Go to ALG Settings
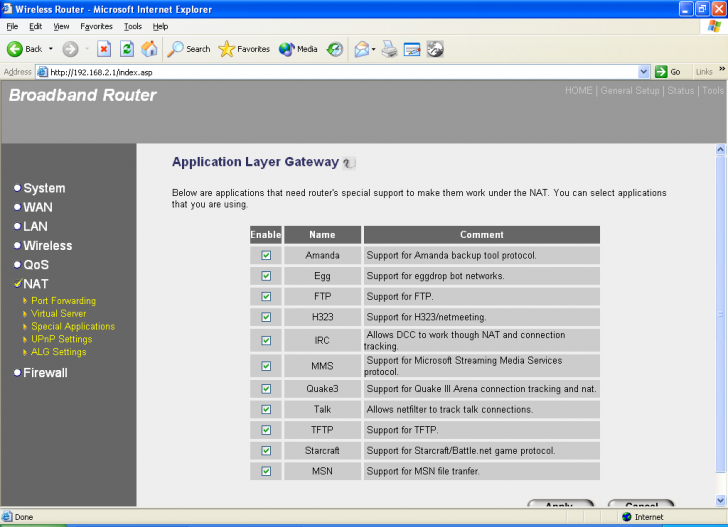Screen dimensions: 728x527 58,352
